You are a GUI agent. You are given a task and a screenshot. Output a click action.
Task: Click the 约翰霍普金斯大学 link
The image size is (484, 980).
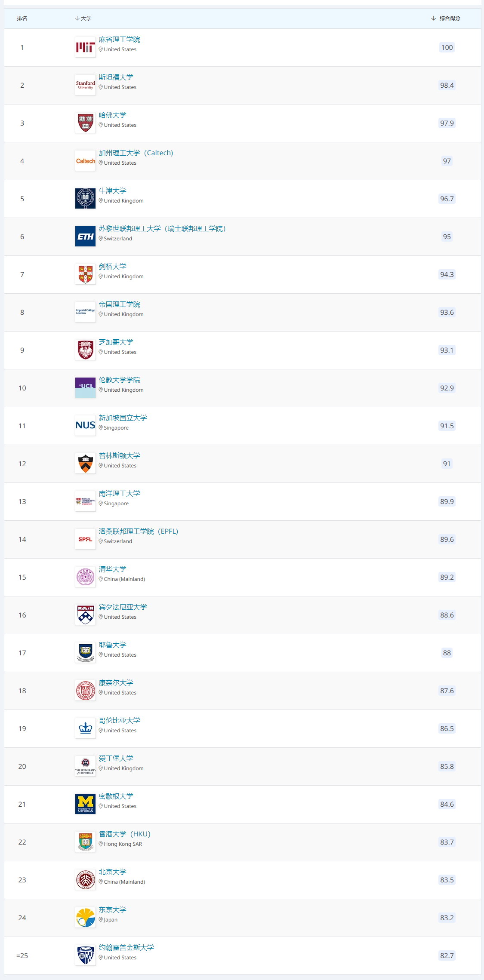coord(126,948)
